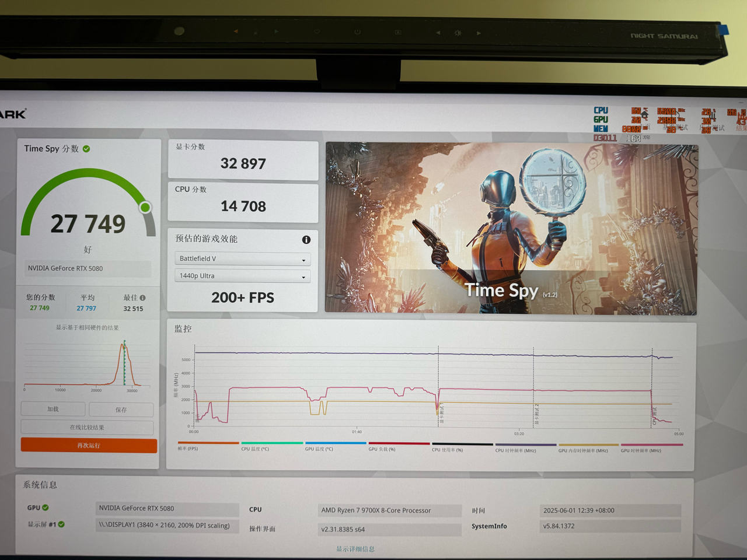Click the GPU 时钟频率 (MHz) pink legend swatch
747x560 pixels.
coord(652,444)
